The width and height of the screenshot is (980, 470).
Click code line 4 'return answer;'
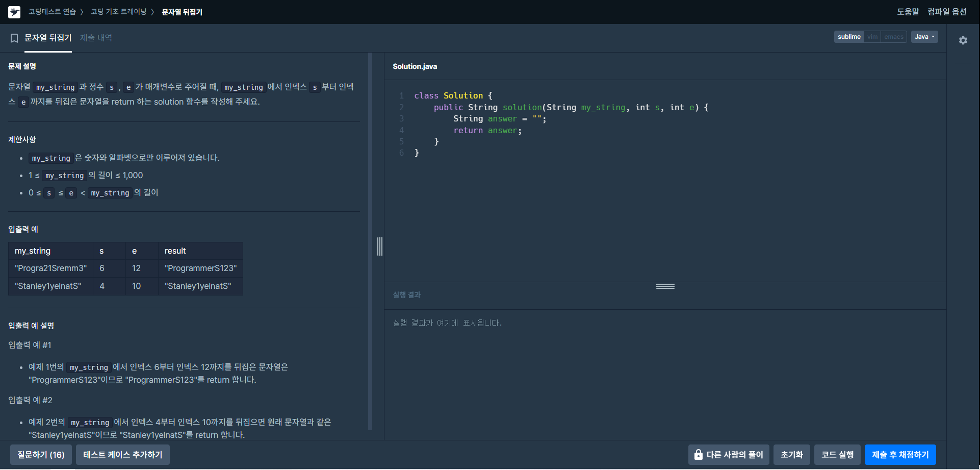487,131
